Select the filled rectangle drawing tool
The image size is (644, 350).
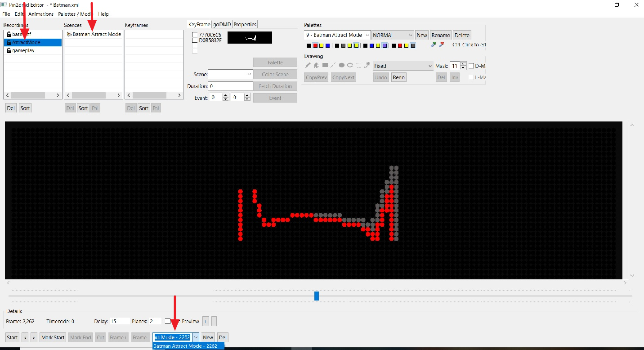click(325, 65)
